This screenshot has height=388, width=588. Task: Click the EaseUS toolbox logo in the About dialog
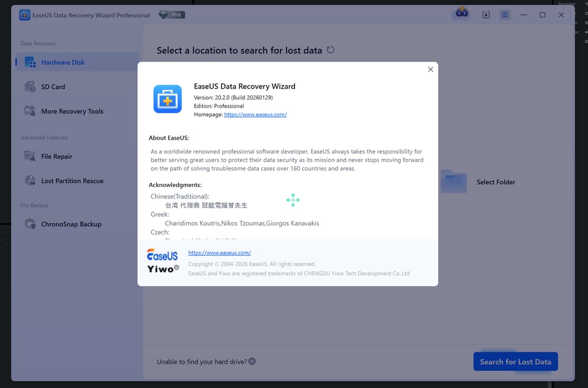pyautogui.click(x=168, y=99)
